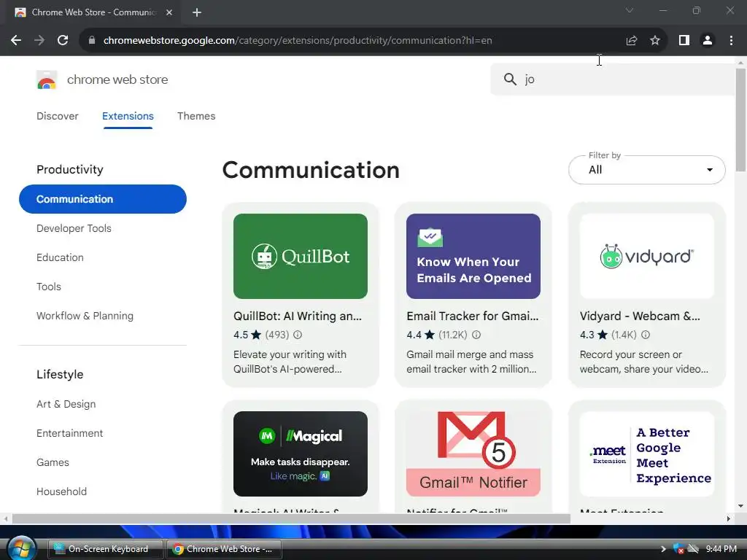Select the Entertainment category
The image size is (747, 560).
tap(69, 433)
